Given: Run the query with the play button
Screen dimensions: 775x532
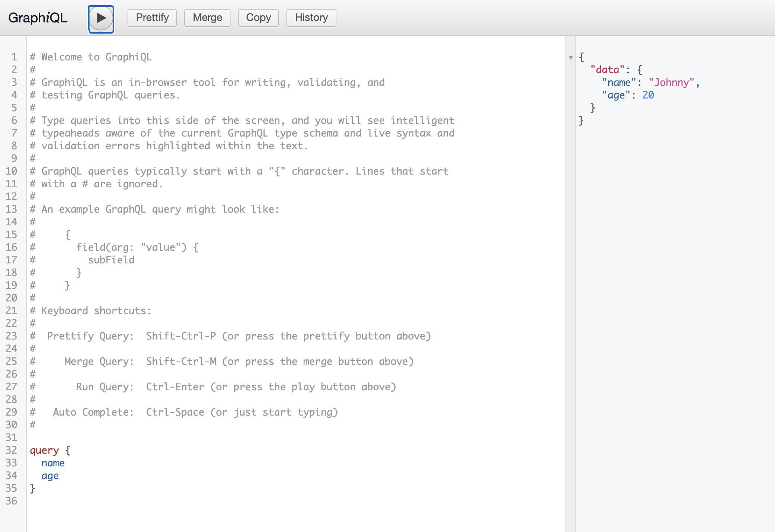Looking at the screenshot, I should (101, 18).
